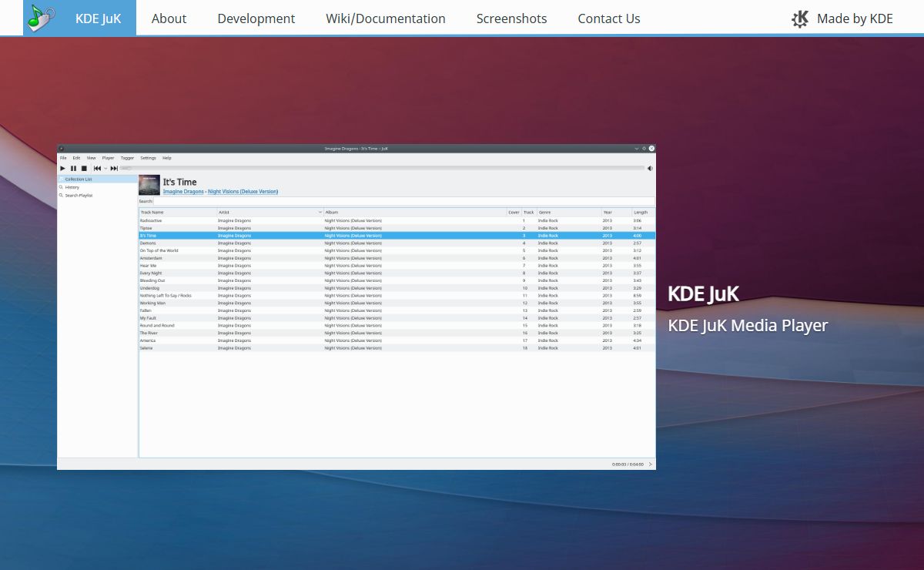Select the Tiptoe track row

tap(397, 228)
